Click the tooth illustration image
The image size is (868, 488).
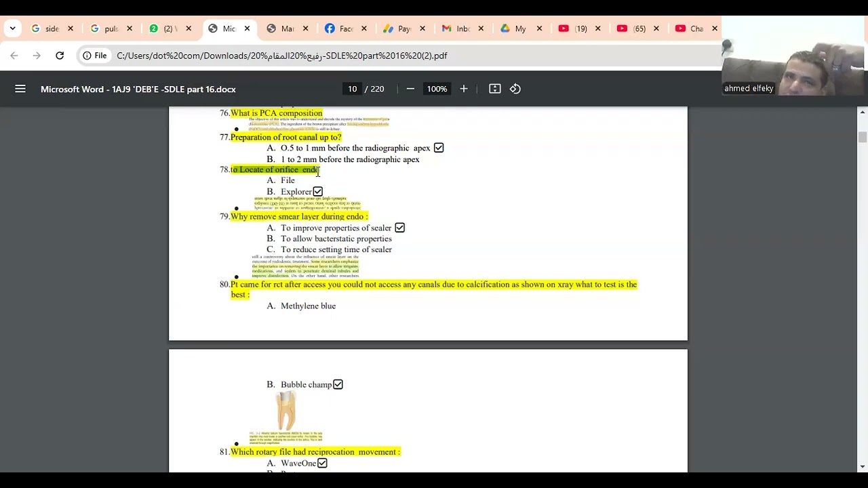point(286,411)
